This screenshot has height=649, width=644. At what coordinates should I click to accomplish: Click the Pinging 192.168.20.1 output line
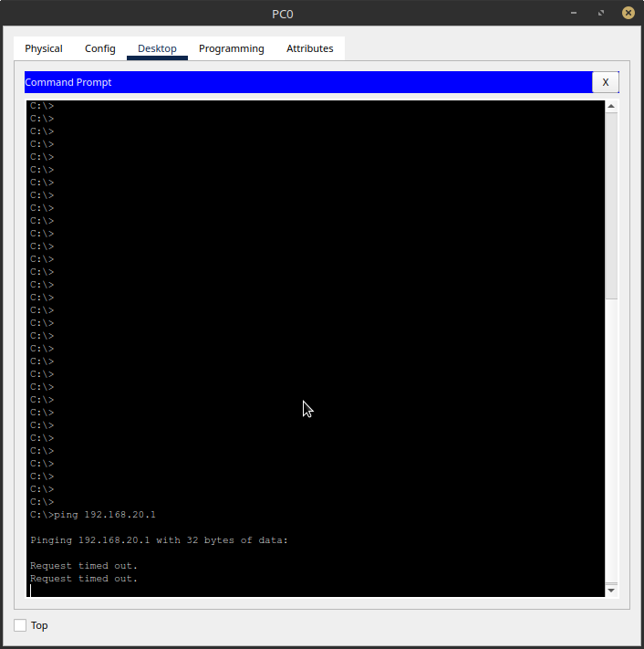click(159, 540)
